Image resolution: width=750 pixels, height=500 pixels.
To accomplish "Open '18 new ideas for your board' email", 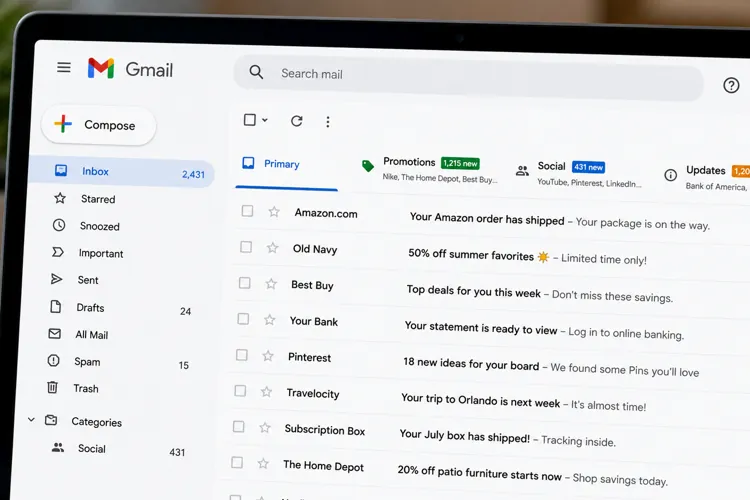I will click(471, 364).
